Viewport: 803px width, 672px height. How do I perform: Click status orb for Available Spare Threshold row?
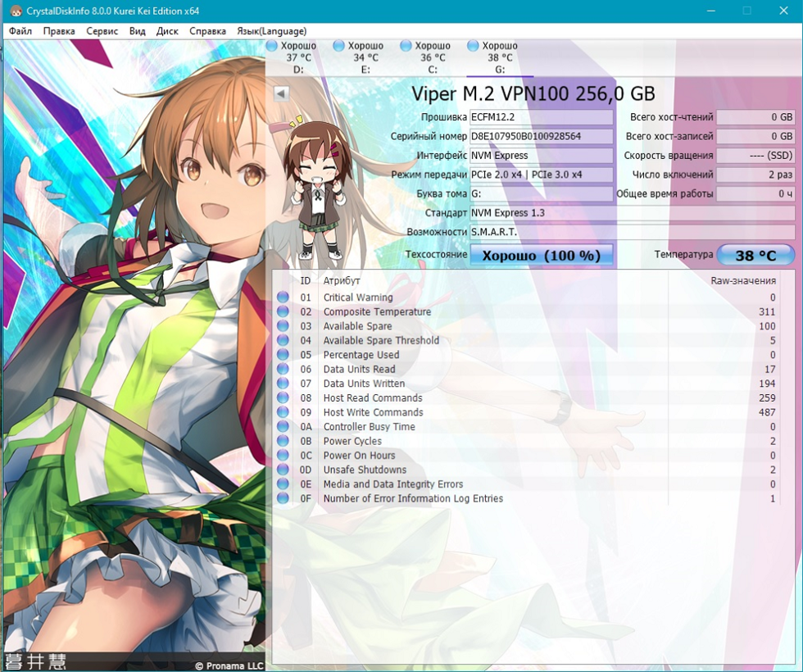click(x=283, y=340)
